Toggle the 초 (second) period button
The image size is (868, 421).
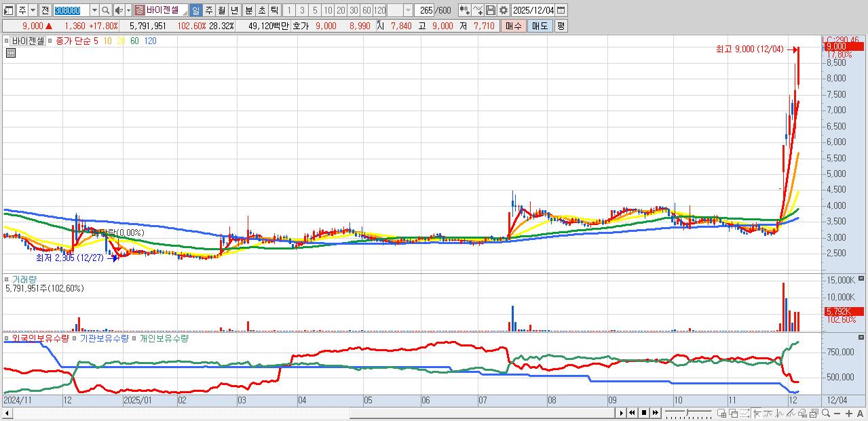pos(261,10)
